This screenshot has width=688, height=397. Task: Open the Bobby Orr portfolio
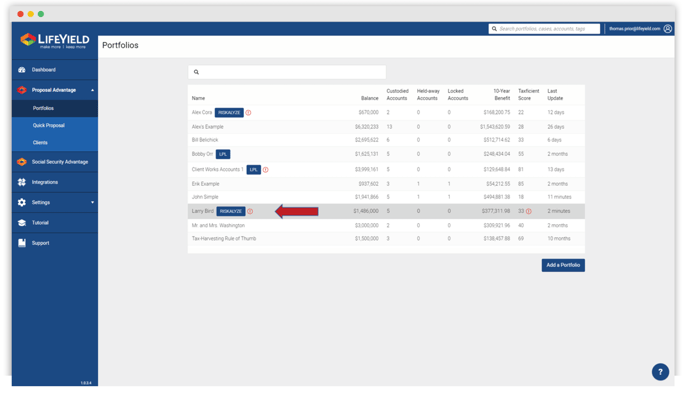click(202, 154)
